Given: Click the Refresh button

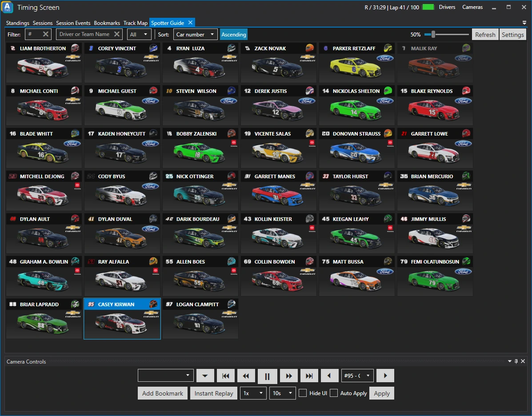Looking at the screenshot, I should [485, 35].
